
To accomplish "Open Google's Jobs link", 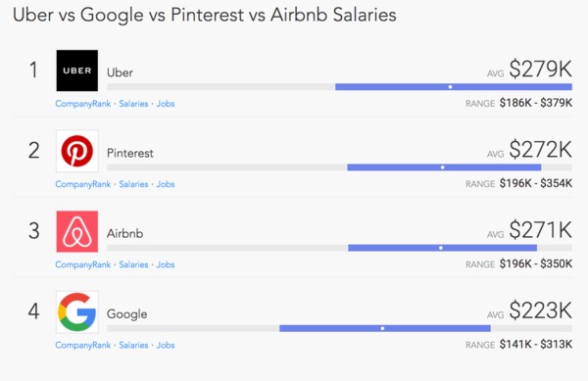I will [x=166, y=345].
